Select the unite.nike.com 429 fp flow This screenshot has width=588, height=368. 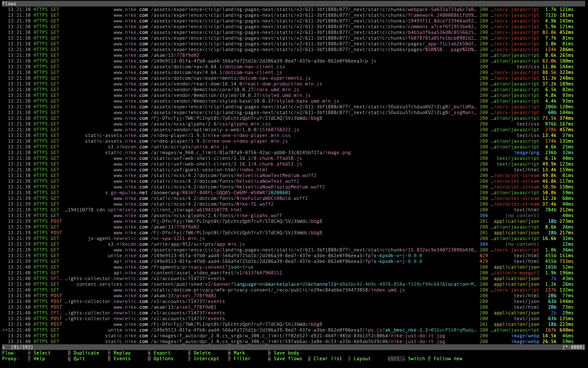(294, 256)
